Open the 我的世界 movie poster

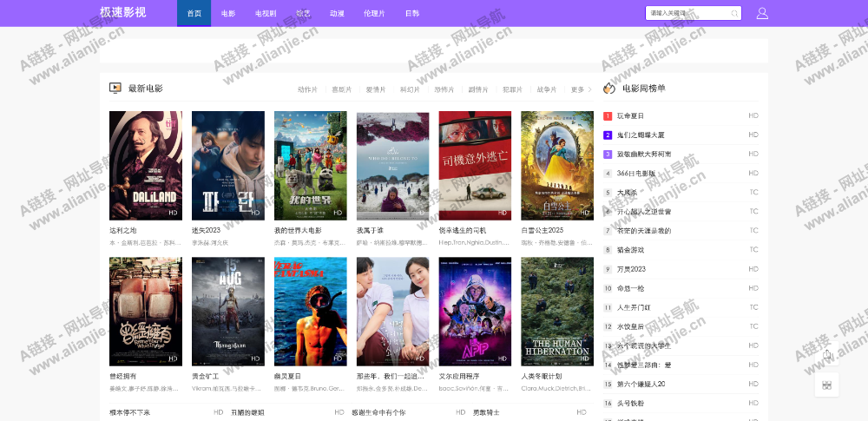click(x=311, y=166)
